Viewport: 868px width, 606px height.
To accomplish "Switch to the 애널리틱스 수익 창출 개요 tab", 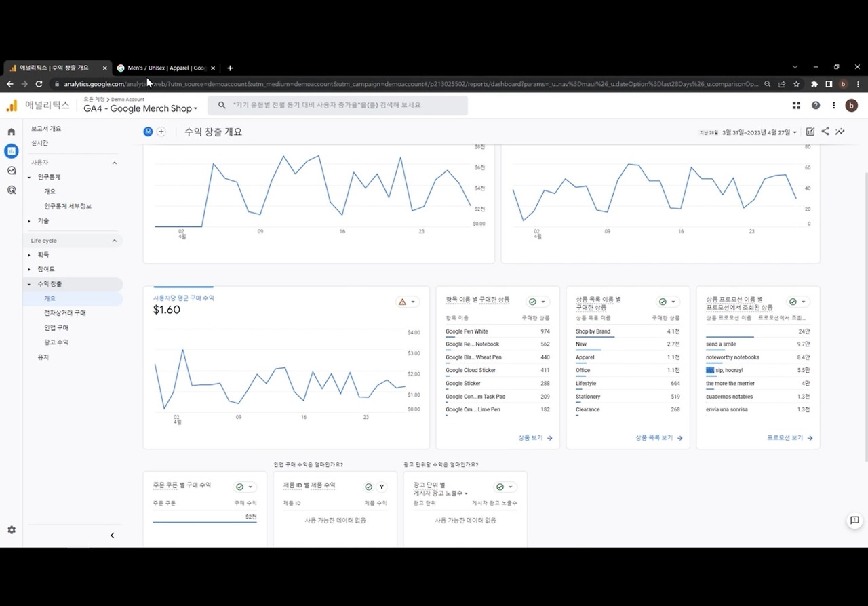I will point(58,68).
